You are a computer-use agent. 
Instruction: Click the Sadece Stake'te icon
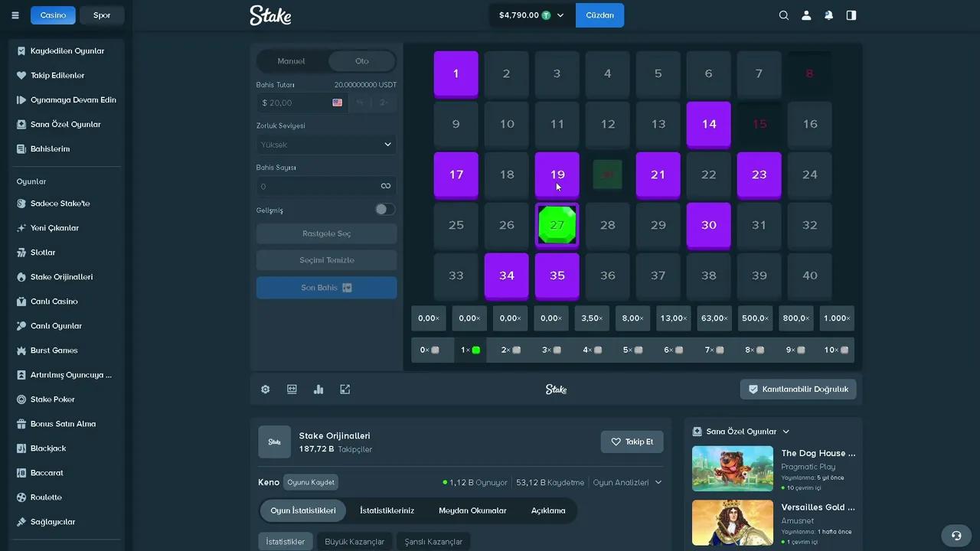click(x=21, y=204)
